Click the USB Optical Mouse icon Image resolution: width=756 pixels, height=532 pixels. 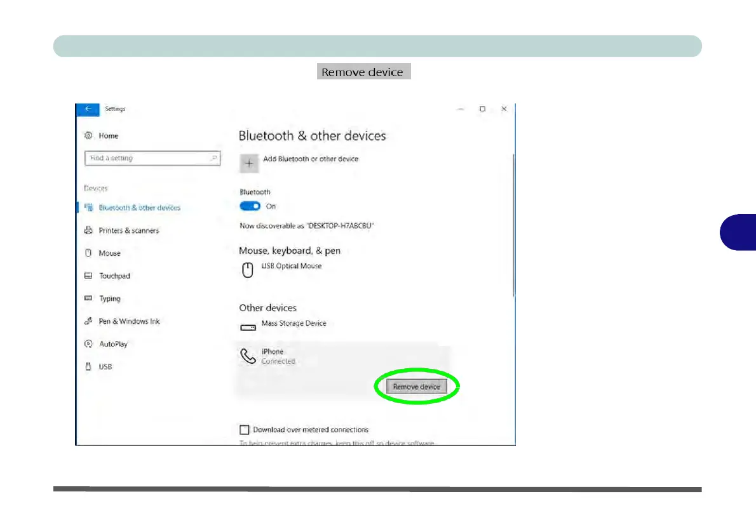point(248,270)
